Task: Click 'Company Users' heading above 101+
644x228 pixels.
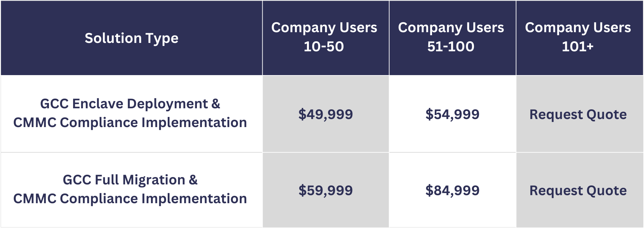Action: (x=578, y=27)
